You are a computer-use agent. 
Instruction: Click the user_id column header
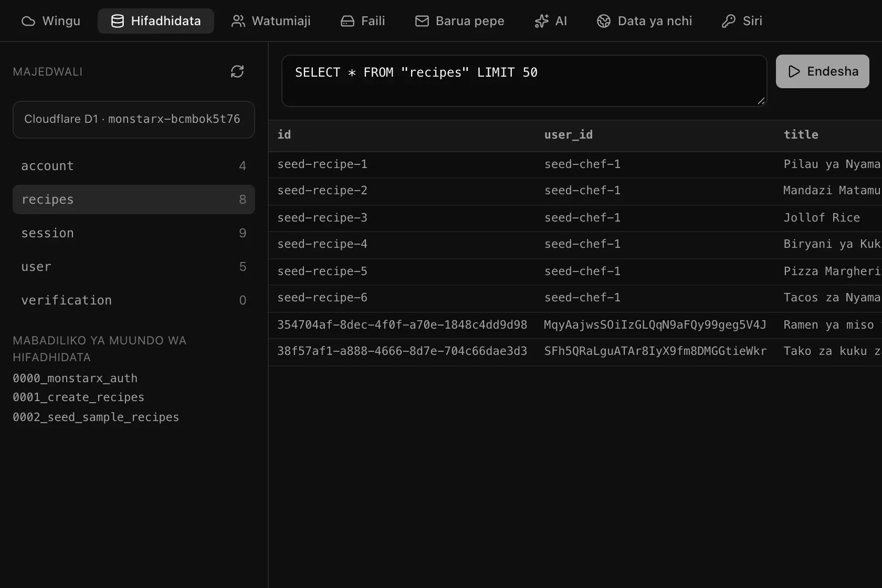[569, 135]
